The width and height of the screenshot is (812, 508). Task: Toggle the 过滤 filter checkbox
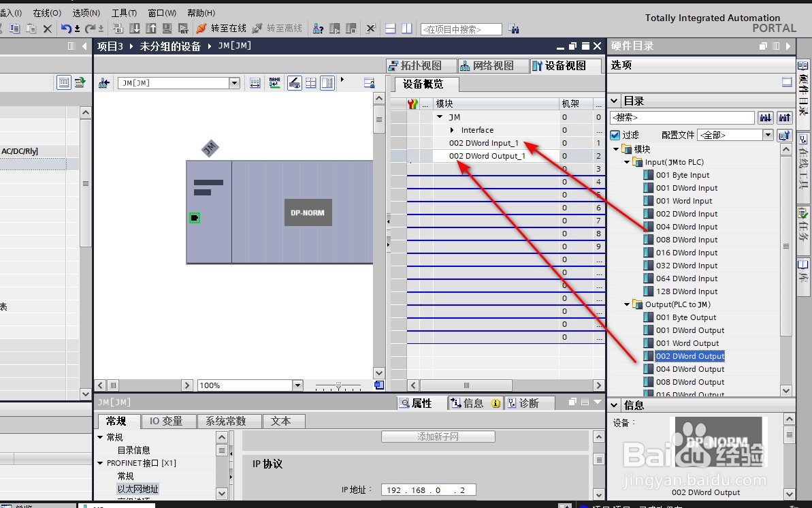(615, 136)
